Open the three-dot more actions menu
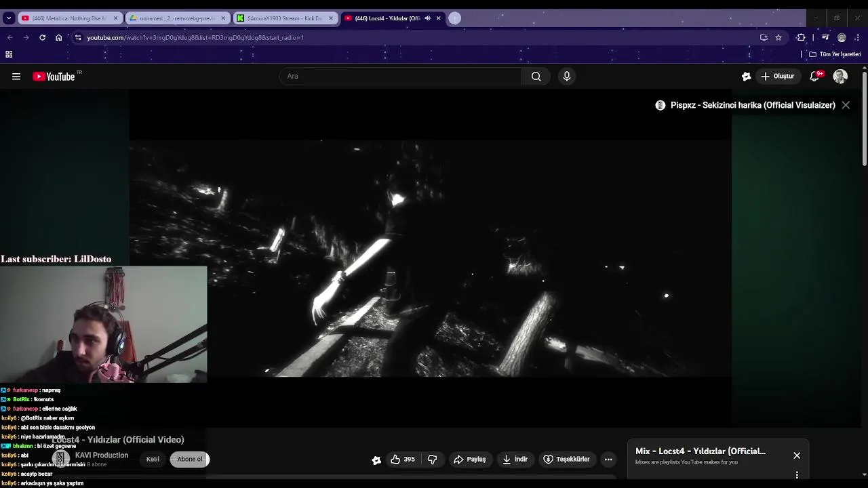The image size is (868, 488). (608, 460)
